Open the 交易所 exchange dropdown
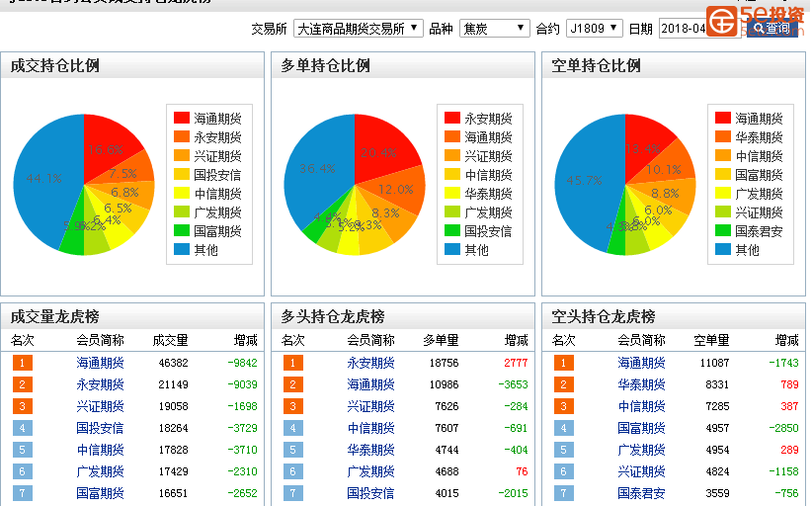The image size is (812, 506). pyautogui.click(x=358, y=28)
